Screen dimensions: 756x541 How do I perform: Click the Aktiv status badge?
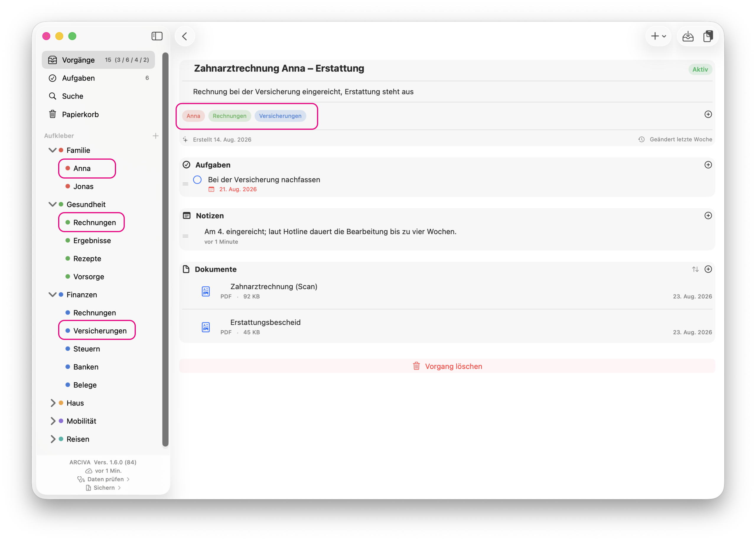[x=700, y=69]
